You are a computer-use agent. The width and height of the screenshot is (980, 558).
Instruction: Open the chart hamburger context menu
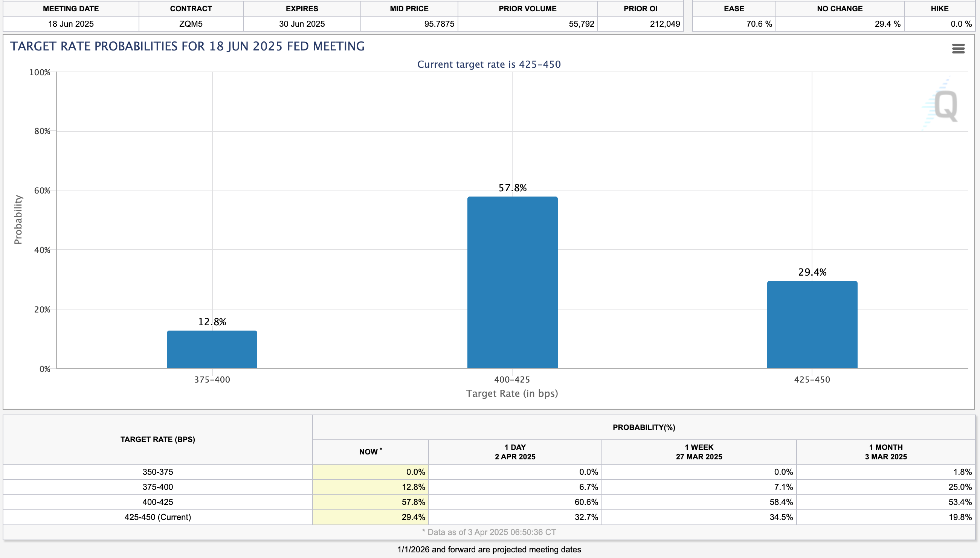tap(958, 49)
